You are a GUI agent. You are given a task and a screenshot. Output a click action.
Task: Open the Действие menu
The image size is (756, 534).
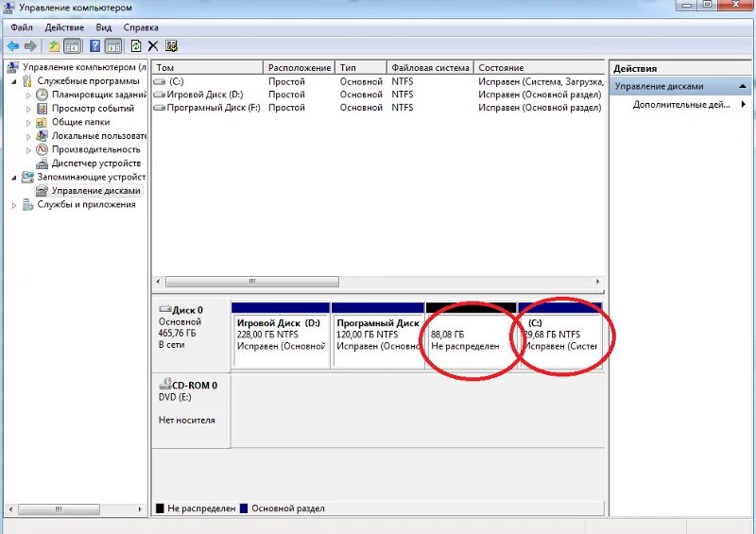[x=64, y=27]
